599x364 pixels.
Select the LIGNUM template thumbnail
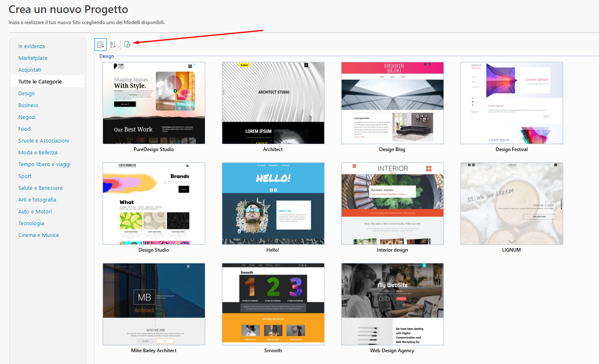(x=511, y=204)
